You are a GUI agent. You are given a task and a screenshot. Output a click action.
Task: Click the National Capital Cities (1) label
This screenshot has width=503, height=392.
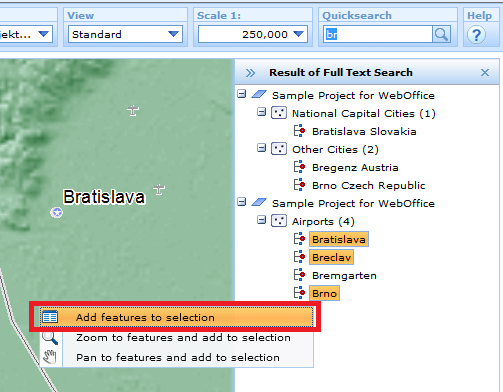(x=364, y=113)
